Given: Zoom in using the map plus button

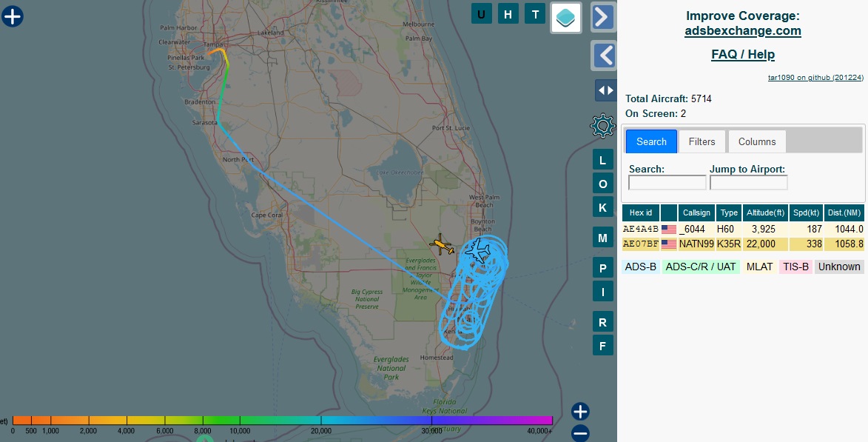Looking at the screenshot, I should [x=580, y=412].
